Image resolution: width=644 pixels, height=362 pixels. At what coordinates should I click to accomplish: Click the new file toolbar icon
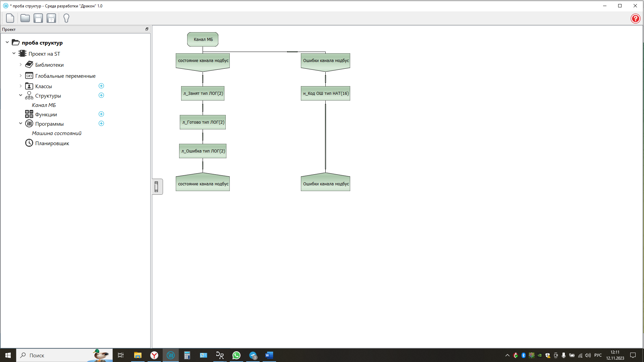pyautogui.click(x=10, y=18)
